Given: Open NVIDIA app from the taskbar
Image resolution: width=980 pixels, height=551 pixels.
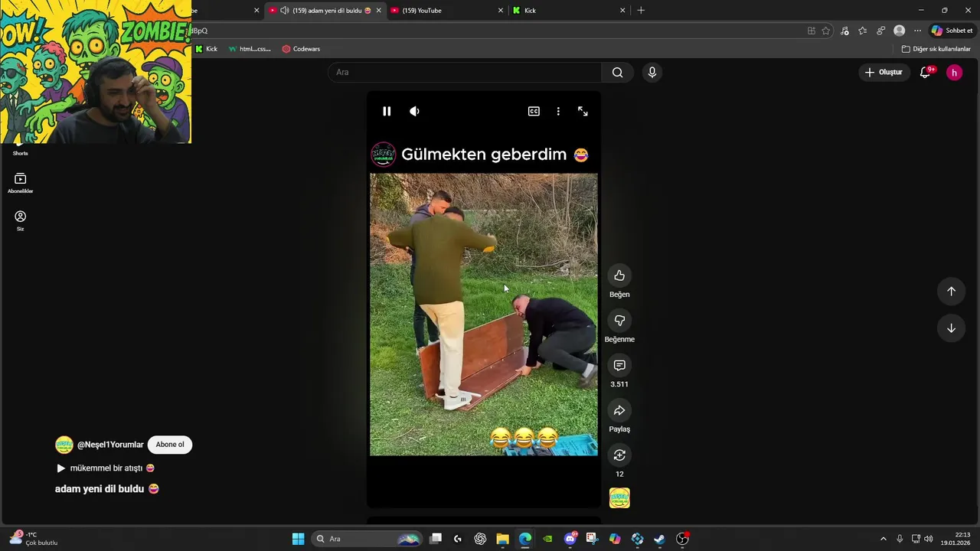Looking at the screenshot, I should (x=547, y=539).
